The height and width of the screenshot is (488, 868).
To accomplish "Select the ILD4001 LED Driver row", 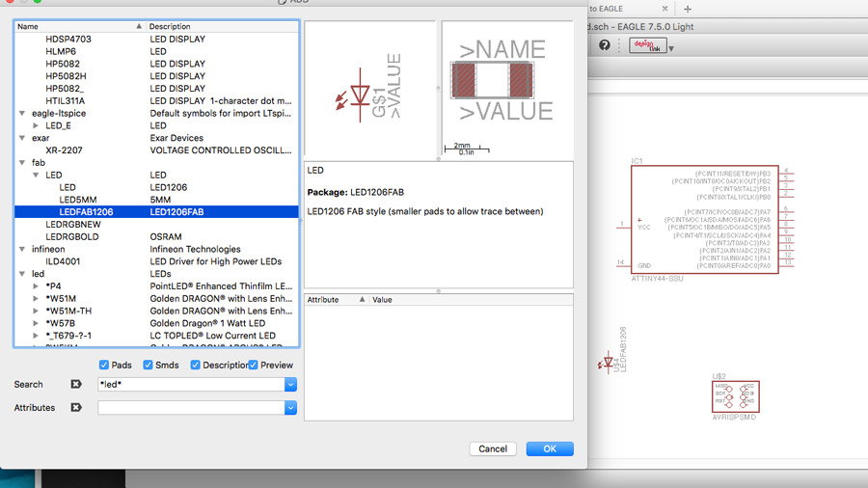I will 156,261.
